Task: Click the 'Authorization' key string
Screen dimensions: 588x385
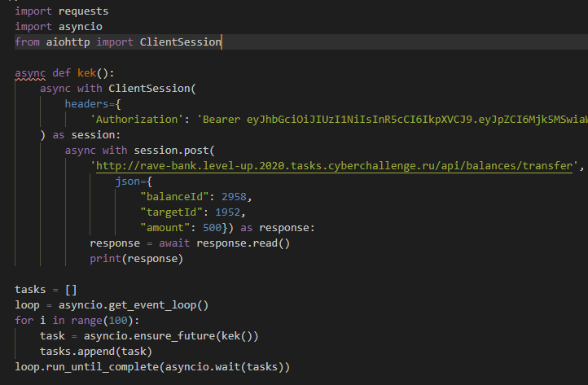Action: 137,119
